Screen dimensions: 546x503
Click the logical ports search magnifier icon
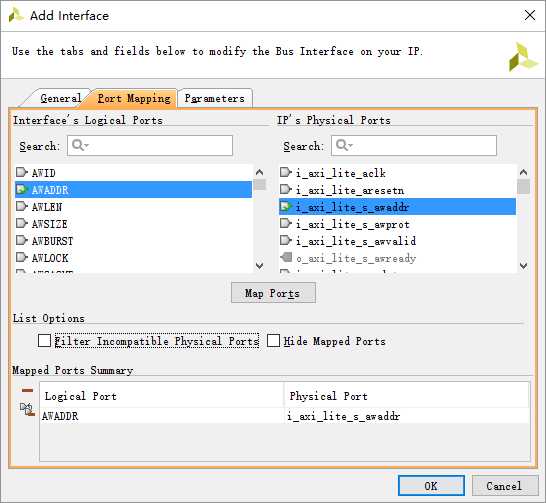coord(79,145)
